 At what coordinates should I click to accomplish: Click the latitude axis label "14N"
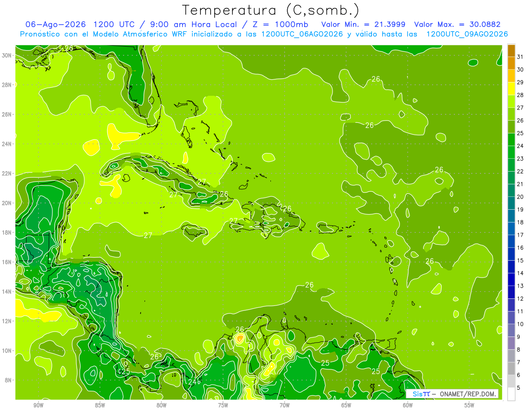tap(7, 292)
